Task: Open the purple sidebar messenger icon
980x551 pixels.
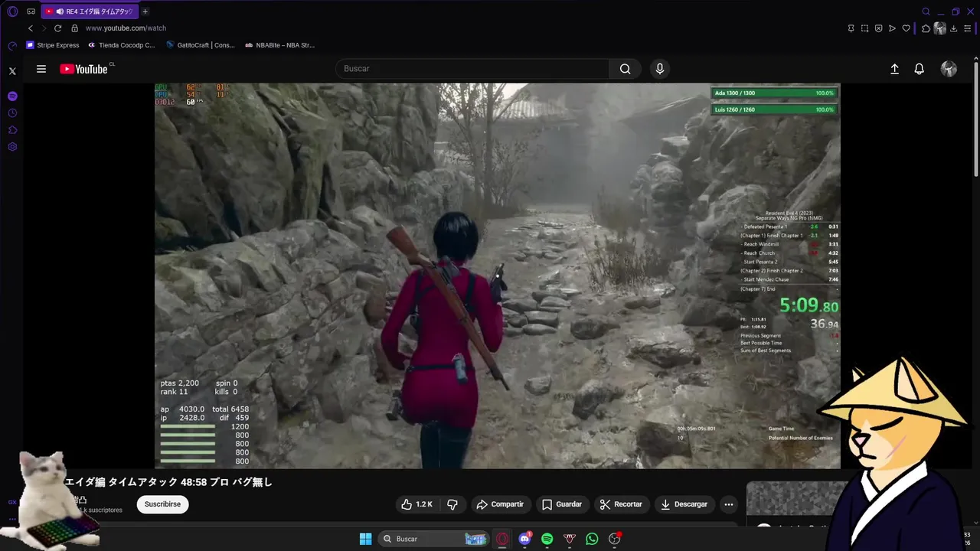Action: (12, 96)
